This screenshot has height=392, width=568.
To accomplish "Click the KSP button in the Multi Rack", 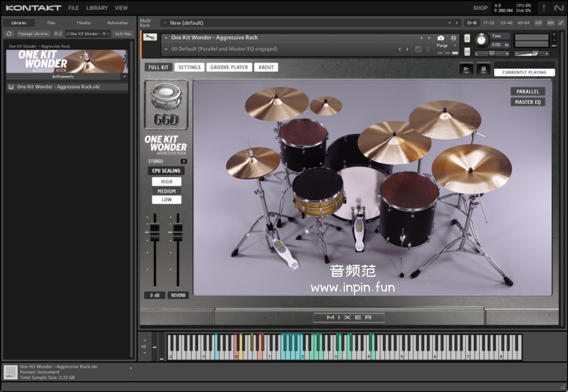I will click(x=539, y=23).
